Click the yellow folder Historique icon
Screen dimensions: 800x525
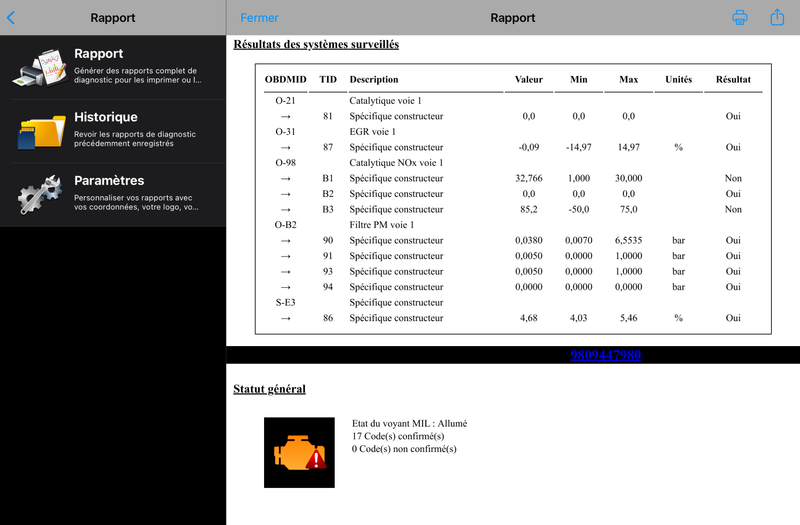pyautogui.click(x=41, y=131)
